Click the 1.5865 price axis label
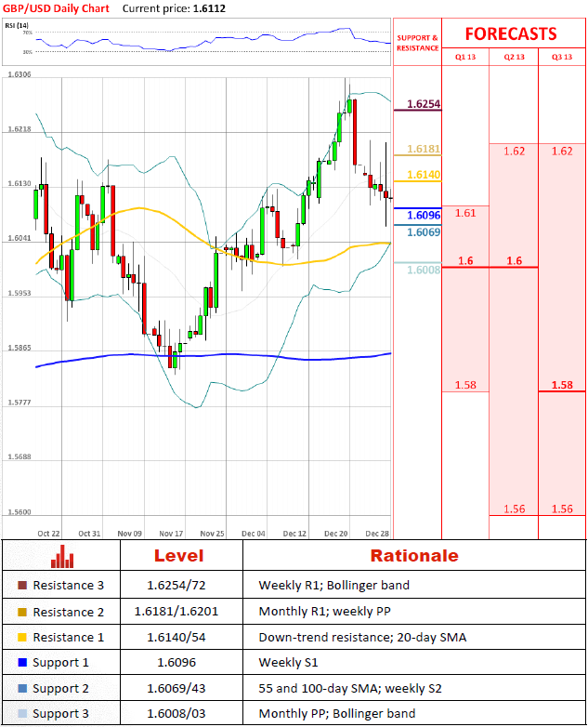 (20, 348)
